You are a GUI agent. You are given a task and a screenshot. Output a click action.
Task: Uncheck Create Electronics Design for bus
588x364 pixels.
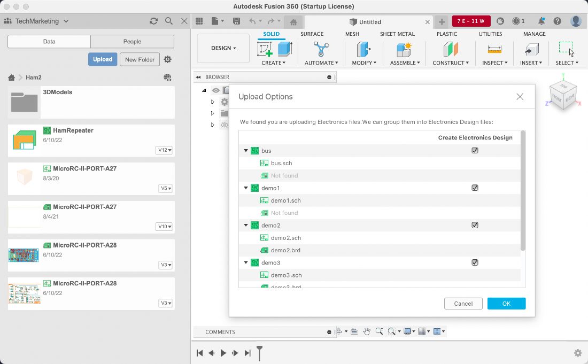(x=475, y=151)
